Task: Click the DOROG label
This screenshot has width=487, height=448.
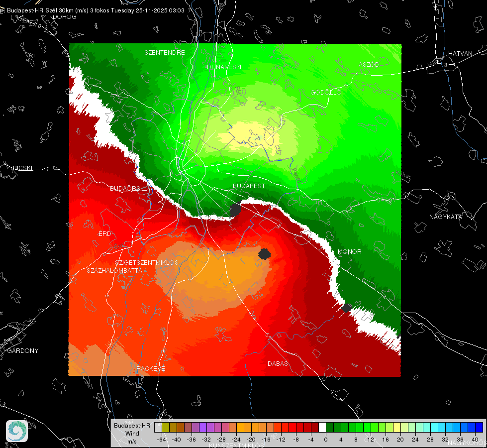Action: click(x=64, y=17)
